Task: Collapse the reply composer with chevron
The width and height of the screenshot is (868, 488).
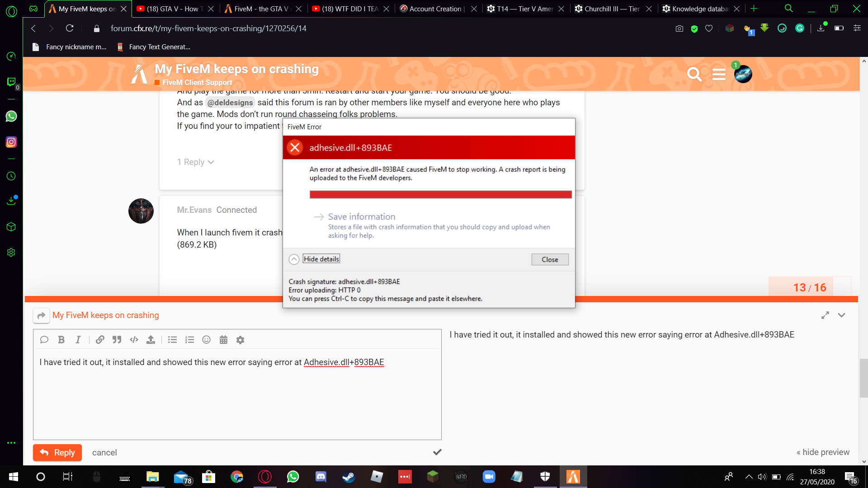Action: 841,315
